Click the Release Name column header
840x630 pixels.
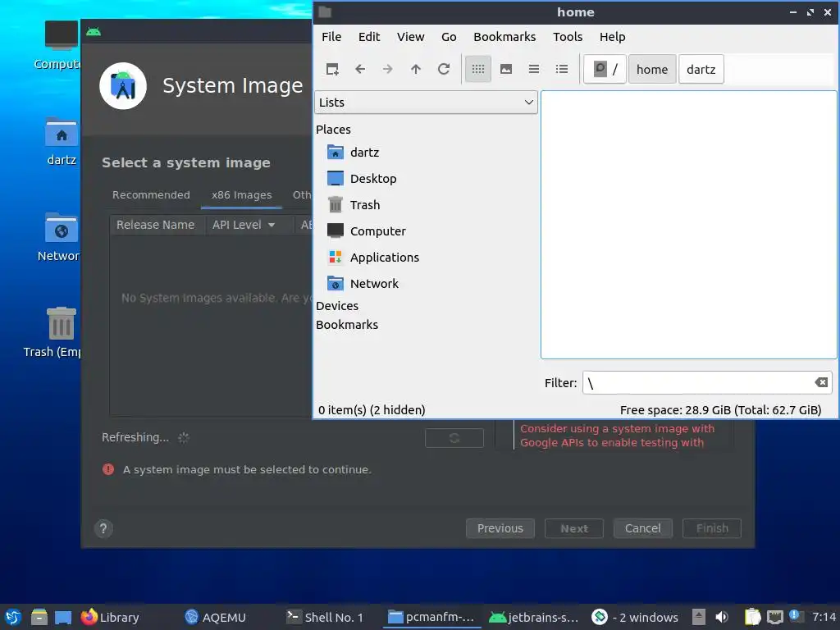point(155,225)
